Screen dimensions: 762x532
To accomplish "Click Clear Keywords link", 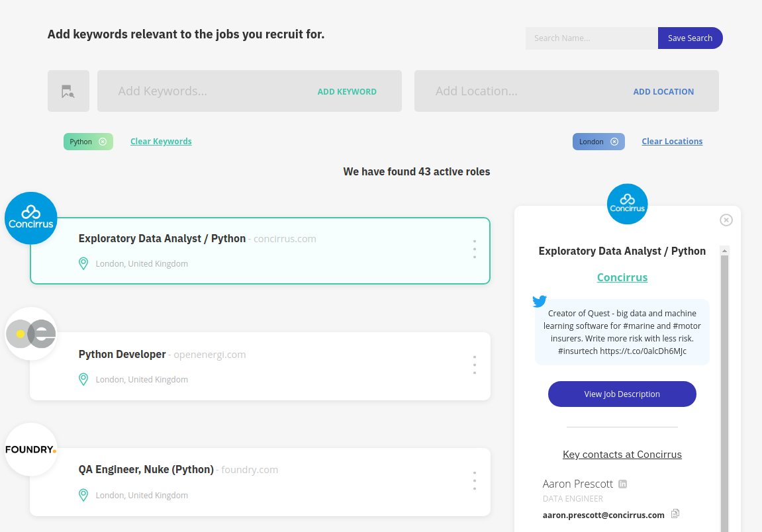I will pos(161,142).
